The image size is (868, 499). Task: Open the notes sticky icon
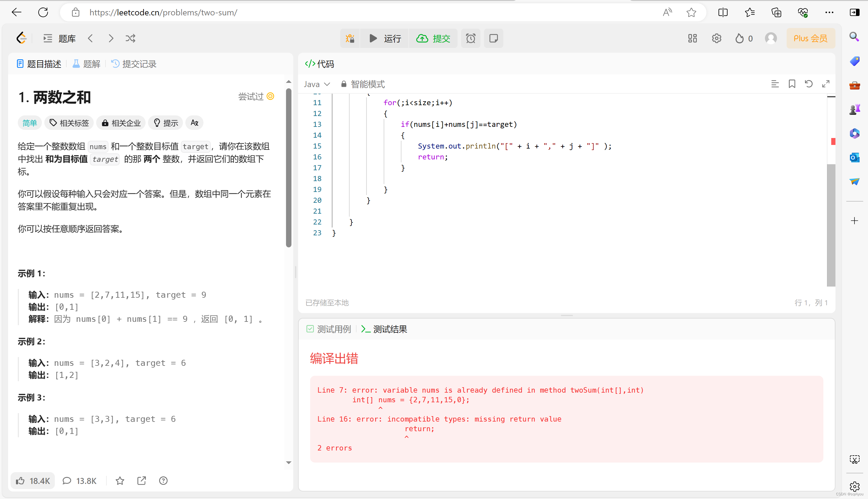click(493, 38)
